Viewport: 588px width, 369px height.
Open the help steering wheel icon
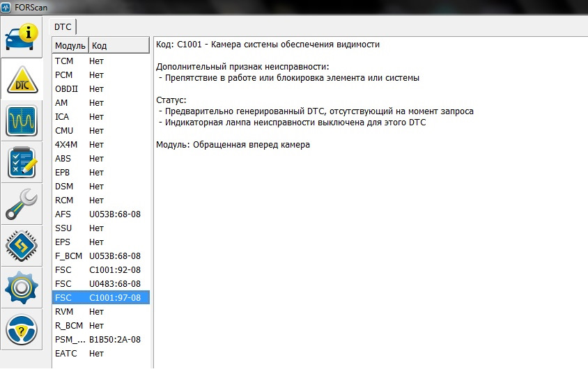(22, 330)
